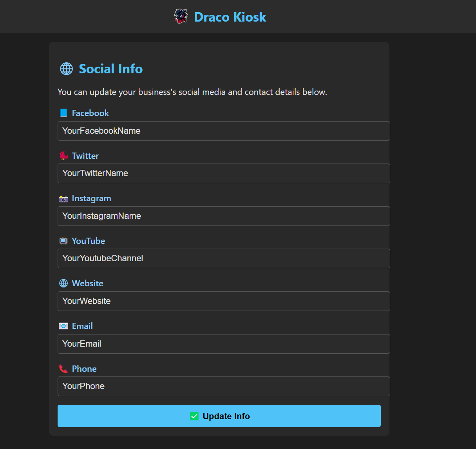476x449 pixels.
Task: Click the green checkmark icon on Update Info
Action: tap(194, 416)
